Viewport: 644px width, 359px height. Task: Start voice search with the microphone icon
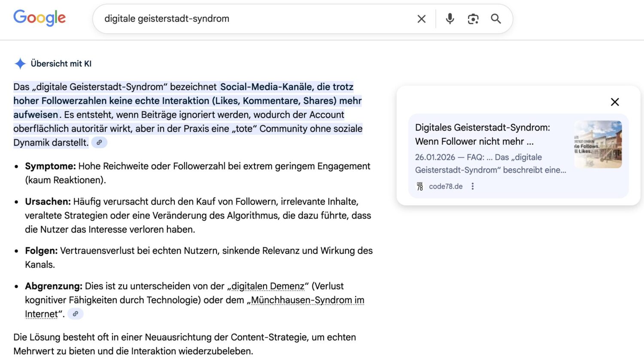(x=450, y=19)
